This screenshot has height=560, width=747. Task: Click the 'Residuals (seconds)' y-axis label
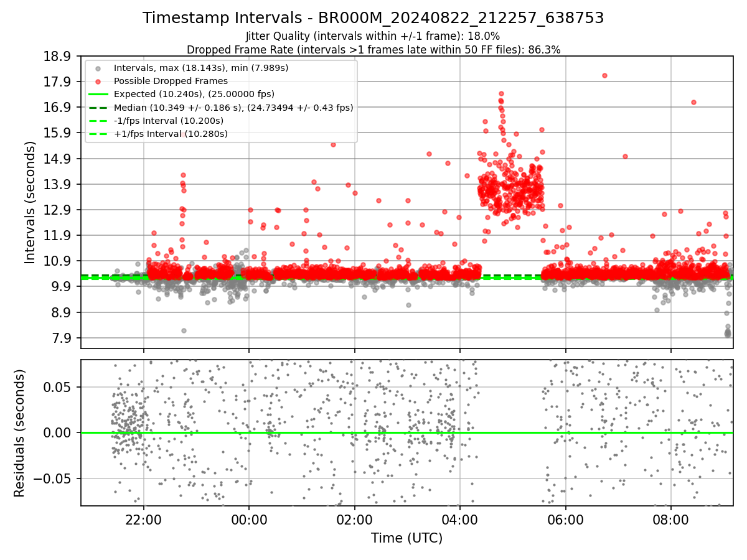(x=19, y=433)
